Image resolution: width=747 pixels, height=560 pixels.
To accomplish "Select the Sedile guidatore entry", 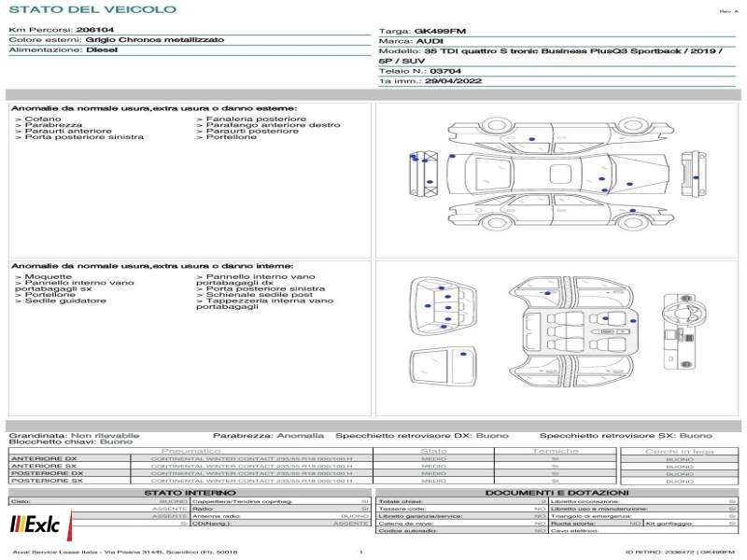I will coord(65,301).
